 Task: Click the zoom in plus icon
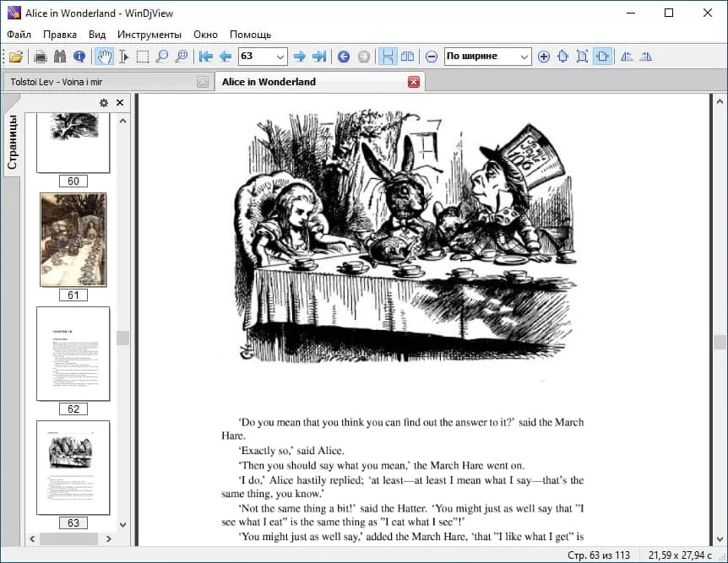(543, 57)
